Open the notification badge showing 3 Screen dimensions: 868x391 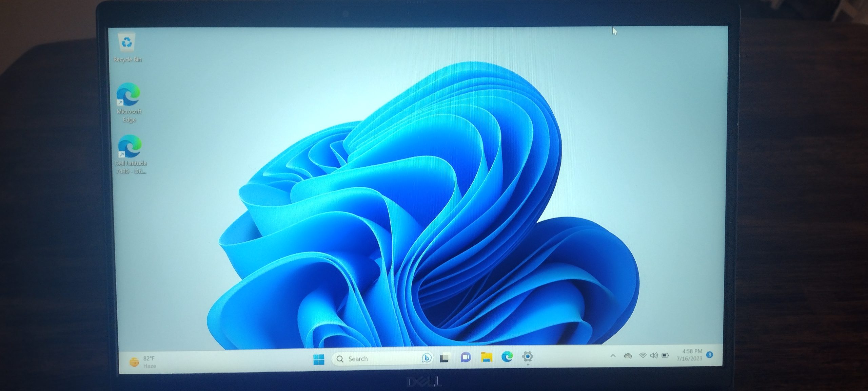tap(709, 355)
